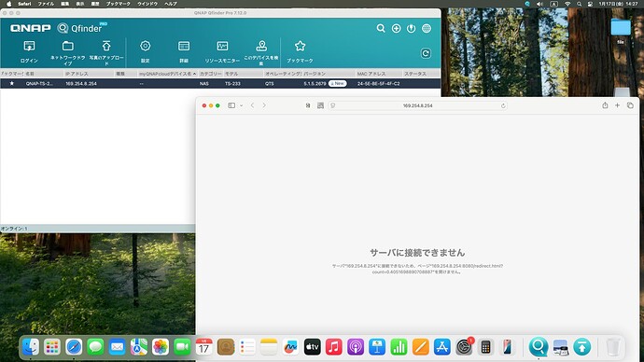The width and height of the screenshot is (644, 362).
Task: Click Safari toolbar extension icon beside shield
Action: click(x=320, y=105)
